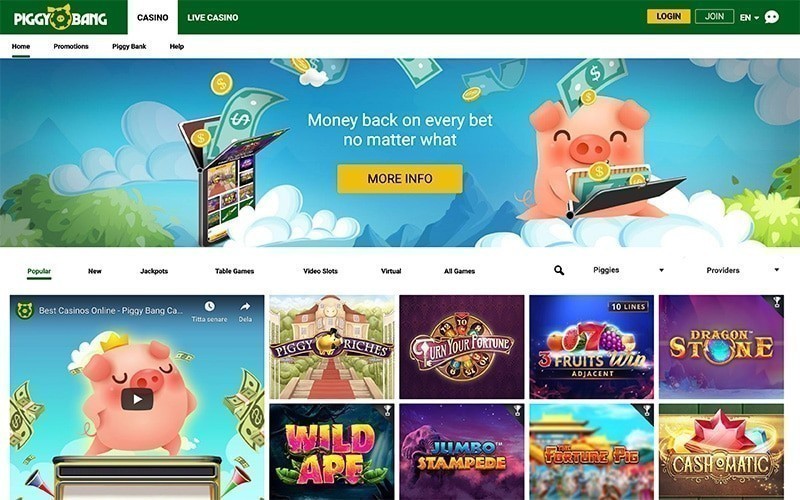Screen dimensions: 800x500
Task: Open the Piggy Riches game thumbnail
Action: coord(332,347)
